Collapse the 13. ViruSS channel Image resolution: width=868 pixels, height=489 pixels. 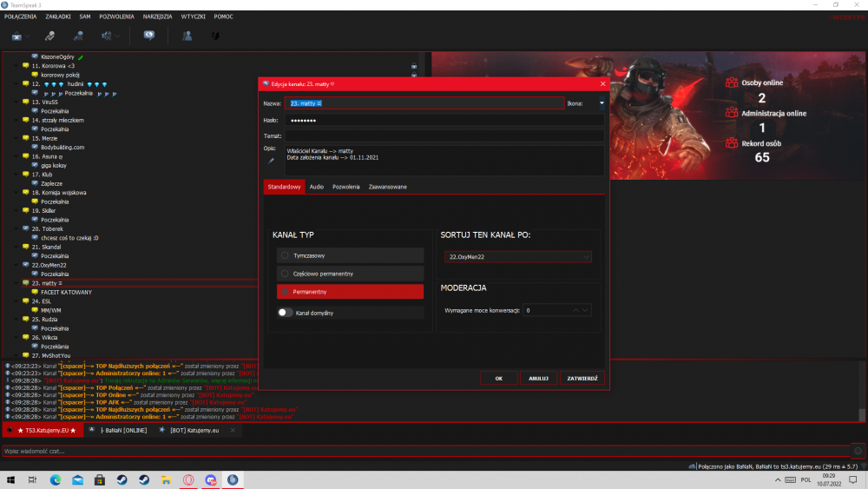coord(16,102)
